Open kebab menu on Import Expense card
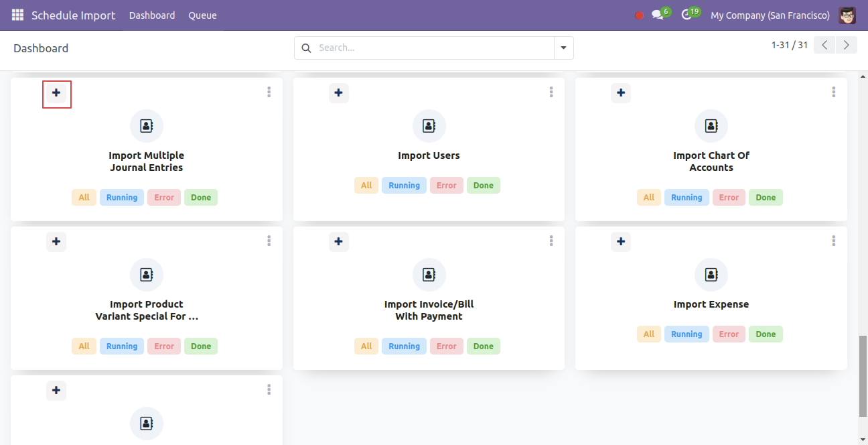This screenshot has width=868, height=445. click(834, 241)
